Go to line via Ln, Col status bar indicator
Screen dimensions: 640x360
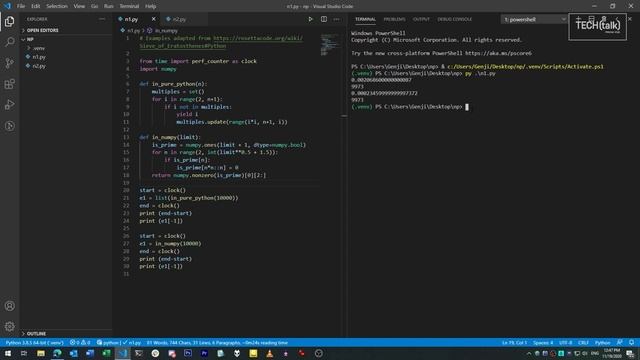click(515, 342)
